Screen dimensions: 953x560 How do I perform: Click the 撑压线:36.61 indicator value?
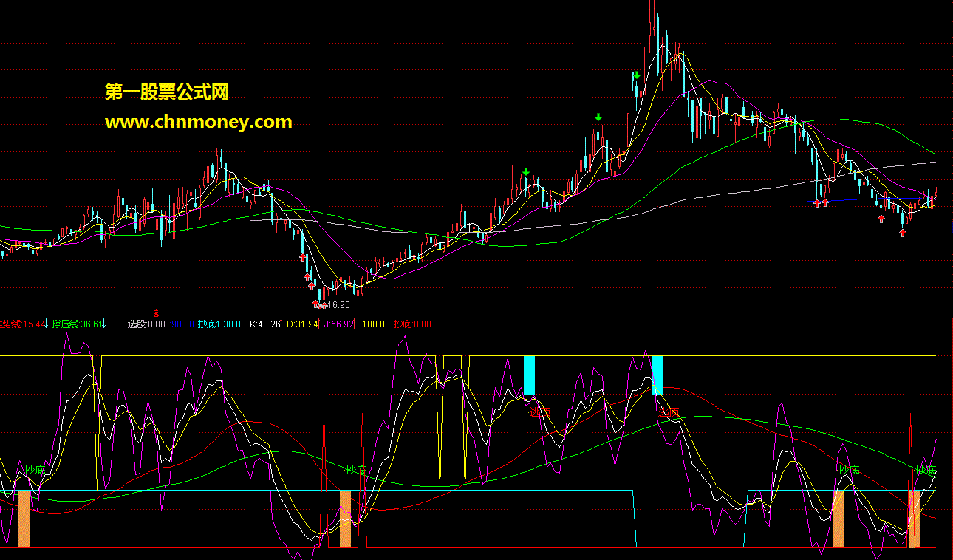coord(77,324)
